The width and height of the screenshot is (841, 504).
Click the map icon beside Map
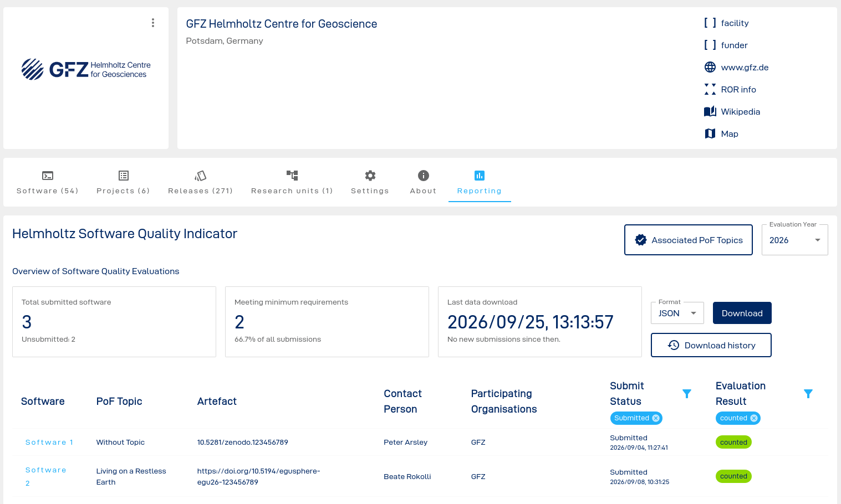pos(710,134)
